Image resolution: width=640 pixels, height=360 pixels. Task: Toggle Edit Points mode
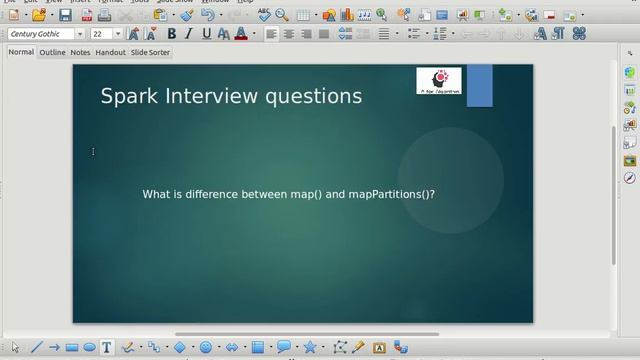340,347
